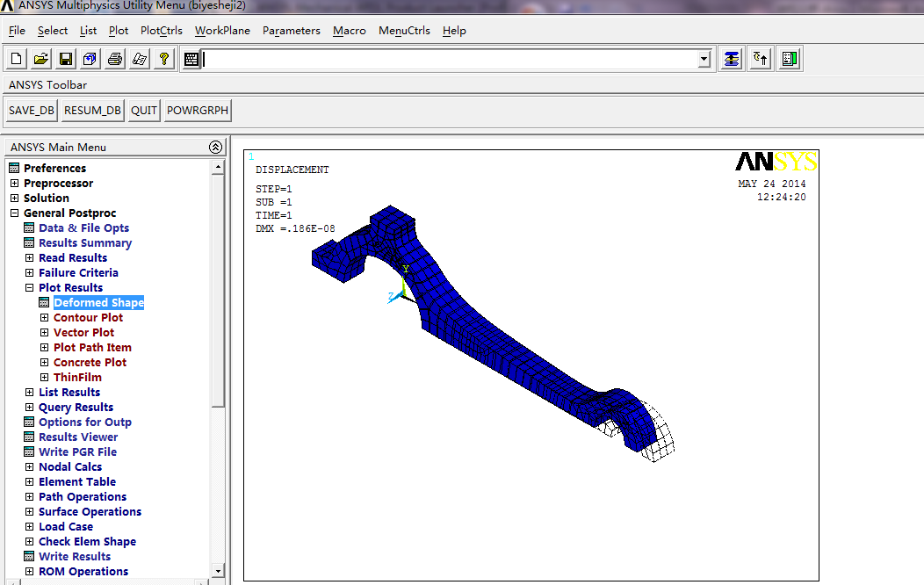Image resolution: width=924 pixels, height=585 pixels.
Task: Click the Options for Outp dialog icon
Action: point(29,422)
